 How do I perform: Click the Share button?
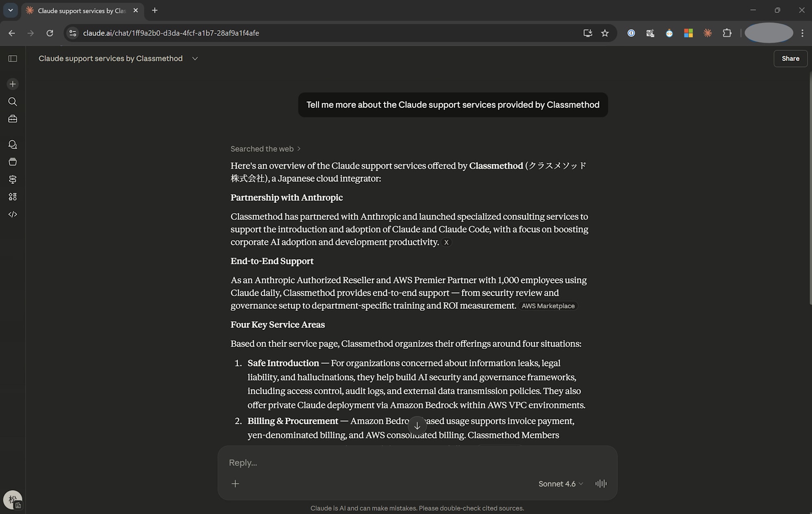click(x=790, y=59)
